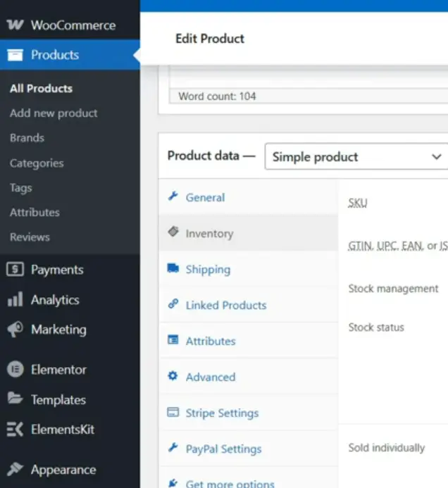The image size is (448, 488).
Task: Click the ElementsKit logo icon
Action: click(15, 429)
